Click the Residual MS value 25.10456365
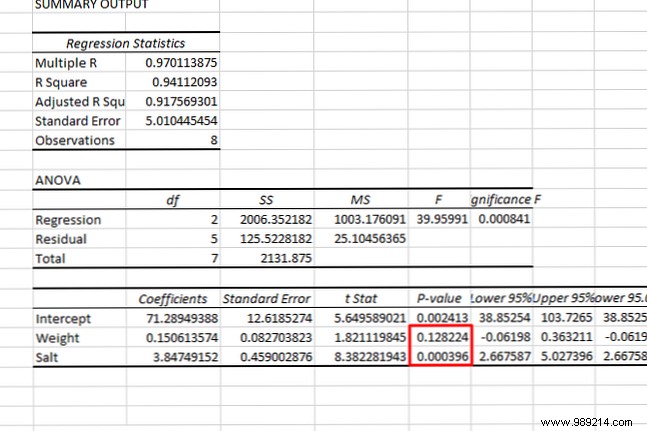The height and width of the screenshot is (431, 647). [x=370, y=239]
